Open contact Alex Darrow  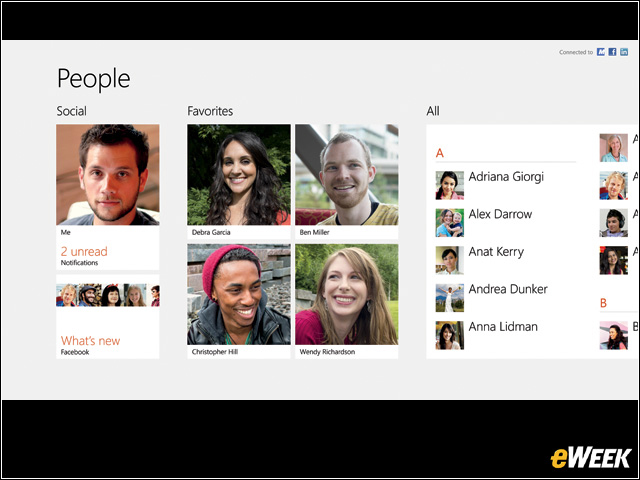pos(506,223)
